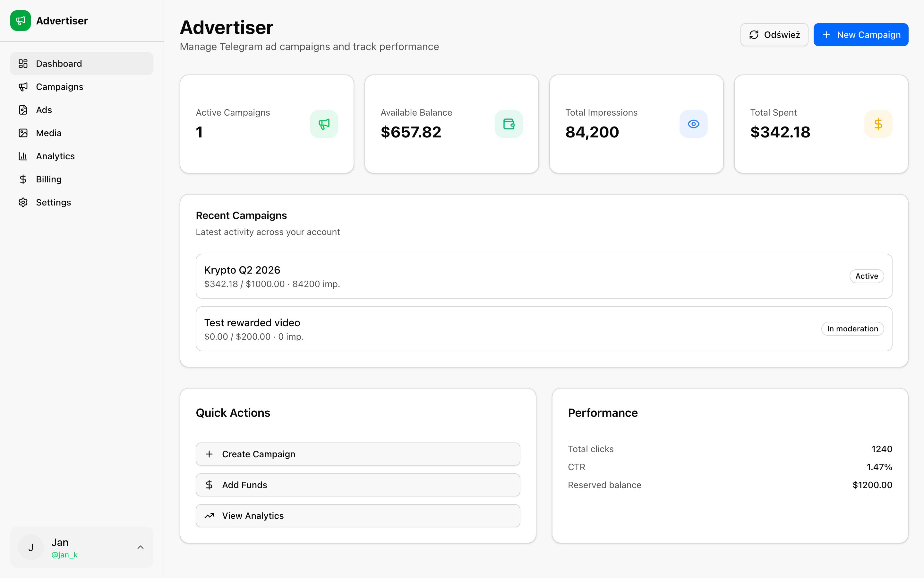Click the dollar icon beside Add Funds
The height and width of the screenshot is (578, 924).
point(209,485)
